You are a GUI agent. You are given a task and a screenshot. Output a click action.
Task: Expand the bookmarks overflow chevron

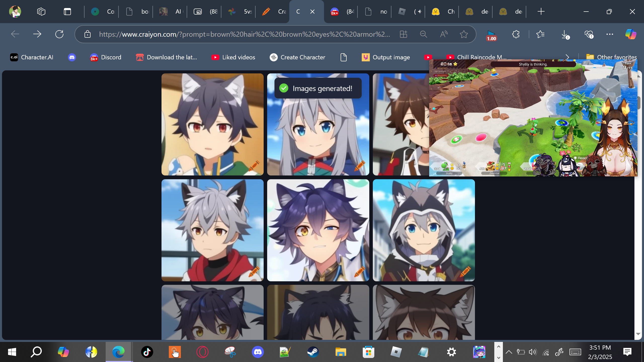[x=567, y=57]
